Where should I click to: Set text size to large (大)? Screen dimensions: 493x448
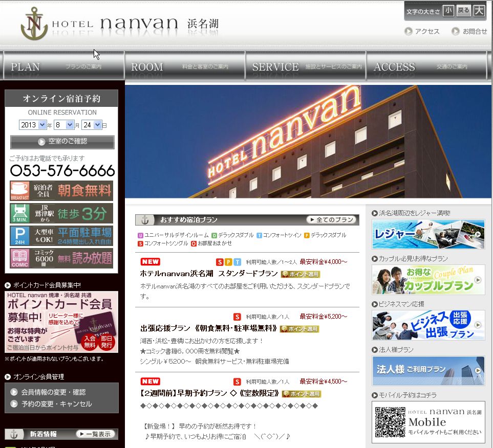[x=479, y=11]
